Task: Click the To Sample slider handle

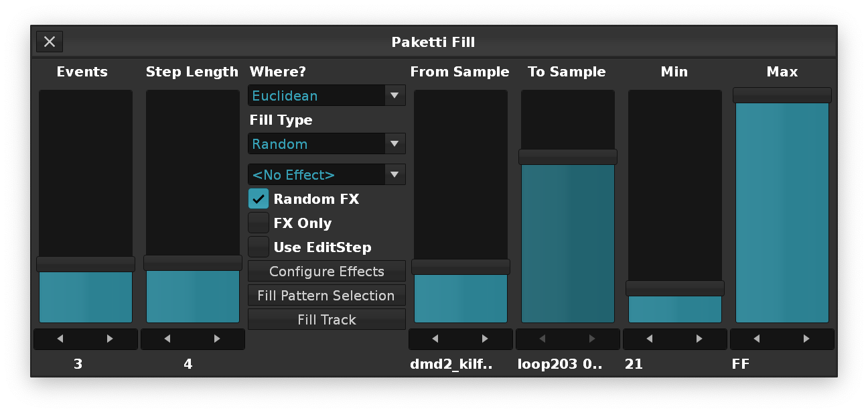Action: 568,157
